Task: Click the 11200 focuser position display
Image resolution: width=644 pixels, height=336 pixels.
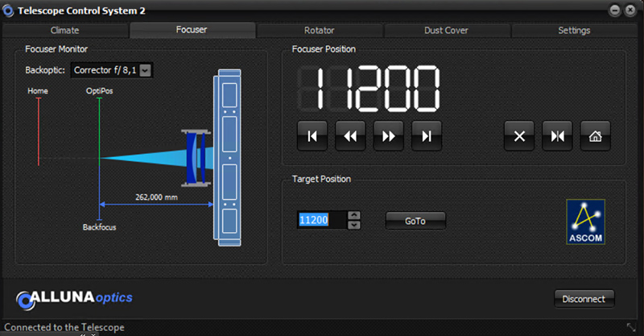Action: coord(369,89)
